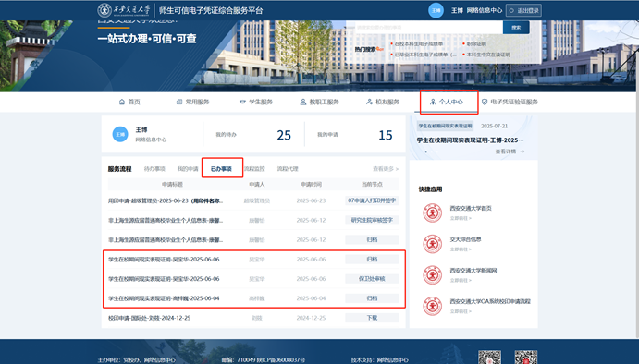Click status 研究生院审核签字
The width and height of the screenshot is (639, 364).
[x=372, y=220]
